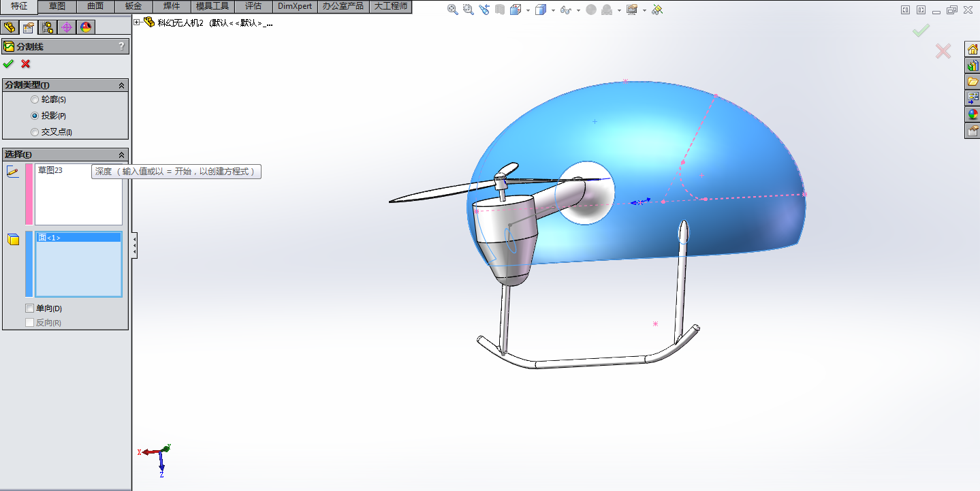Select the 轮廓 (Silhouette) radio button
The image size is (980, 491).
(35, 100)
